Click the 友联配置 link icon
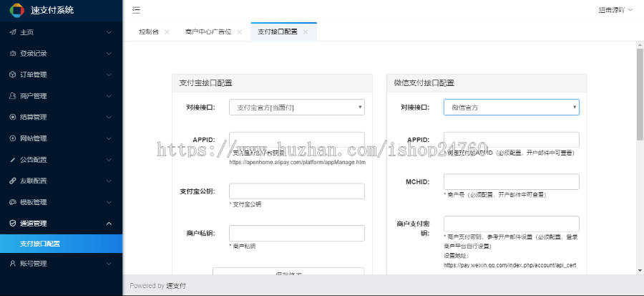This screenshot has width=644, height=296. pyautogui.click(x=13, y=181)
